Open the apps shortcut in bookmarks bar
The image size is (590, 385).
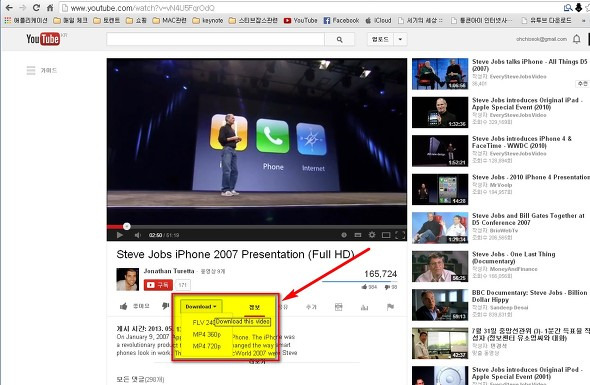(26, 20)
